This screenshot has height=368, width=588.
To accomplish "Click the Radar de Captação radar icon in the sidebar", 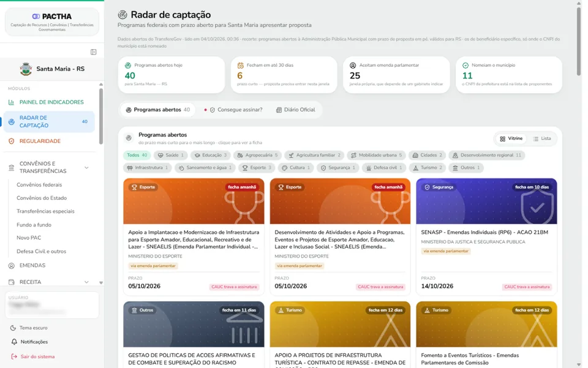I will tap(11, 121).
